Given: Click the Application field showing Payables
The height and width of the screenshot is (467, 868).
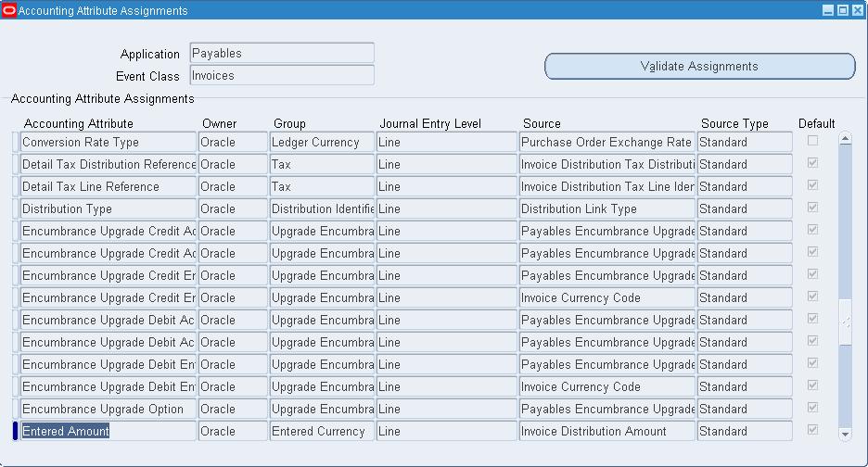Looking at the screenshot, I should tap(282, 53).
